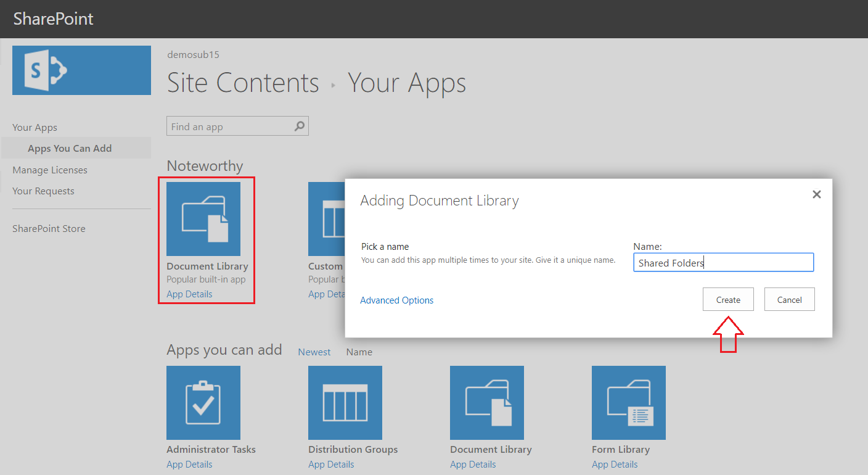This screenshot has height=475, width=868.
Task: Click the SharePoint site logo tile
Action: [81, 70]
